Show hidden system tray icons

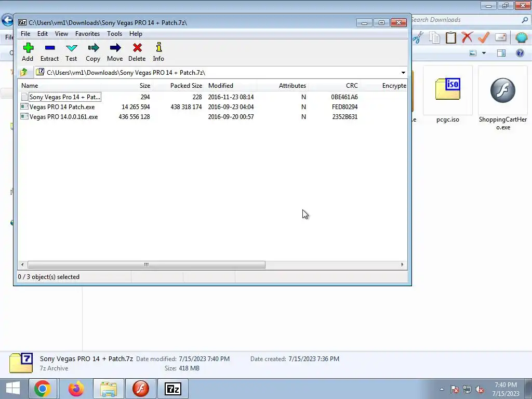click(x=442, y=390)
